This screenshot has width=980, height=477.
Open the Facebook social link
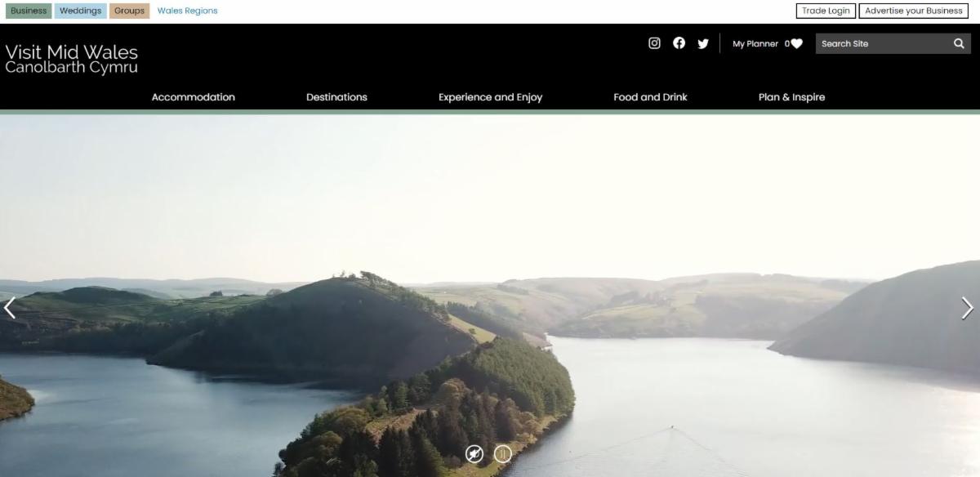click(679, 43)
